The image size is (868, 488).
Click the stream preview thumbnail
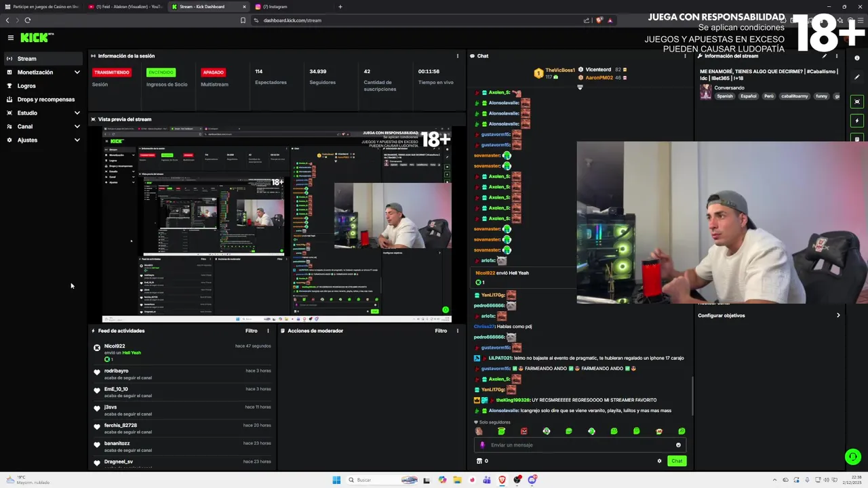click(x=277, y=224)
